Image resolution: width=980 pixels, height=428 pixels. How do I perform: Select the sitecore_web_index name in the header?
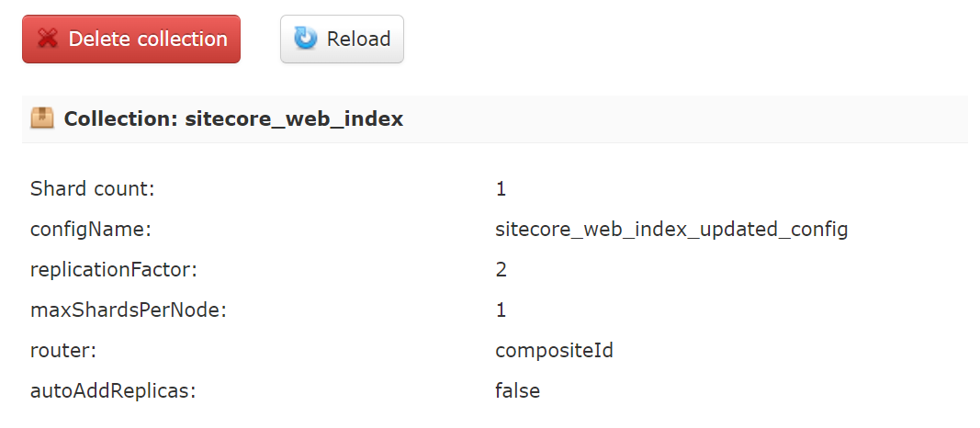(294, 119)
